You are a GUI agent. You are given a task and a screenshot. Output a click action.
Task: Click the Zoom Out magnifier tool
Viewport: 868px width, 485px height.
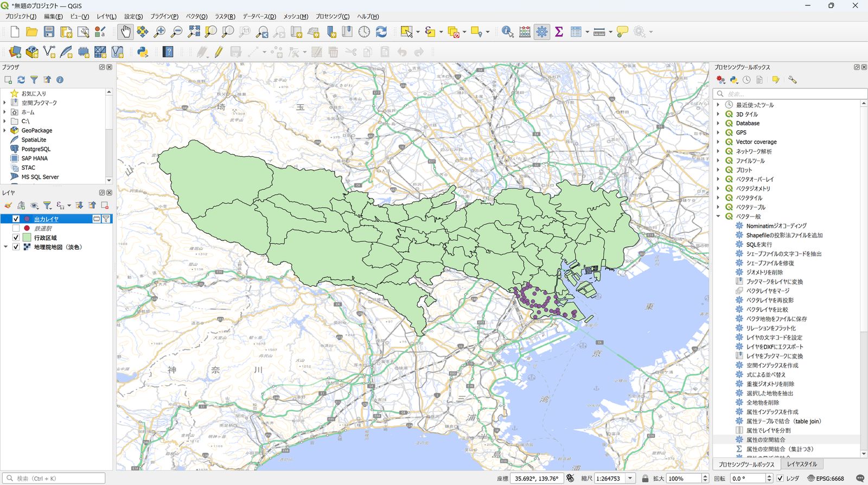pos(176,32)
